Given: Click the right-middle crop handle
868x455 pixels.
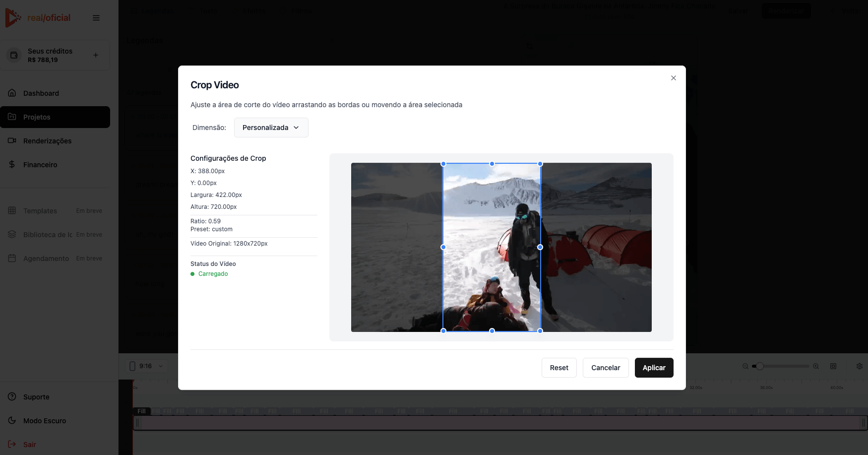Looking at the screenshot, I should click(540, 247).
